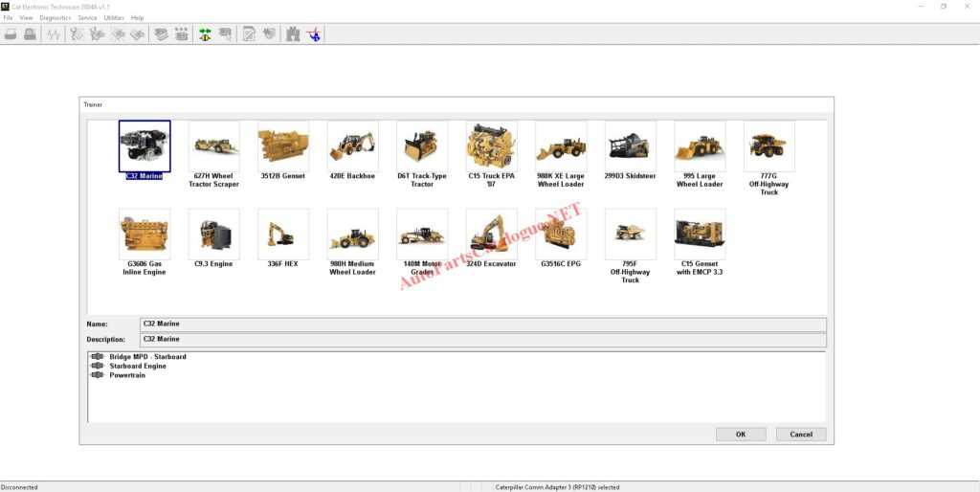Screen dimensions: 980x492
Task: Open the Utilities menu
Action: (113, 18)
